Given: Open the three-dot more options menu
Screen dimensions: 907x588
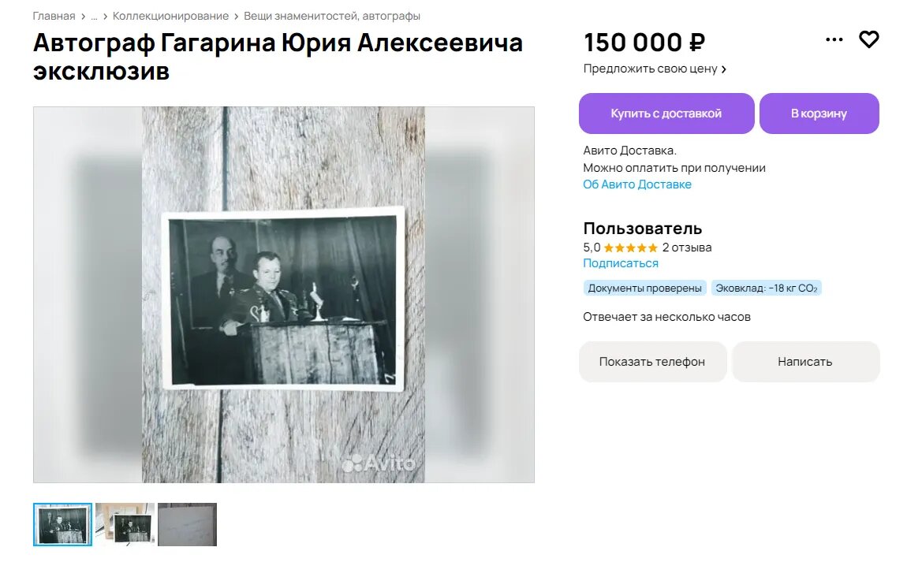Looking at the screenshot, I should tap(834, 39).
